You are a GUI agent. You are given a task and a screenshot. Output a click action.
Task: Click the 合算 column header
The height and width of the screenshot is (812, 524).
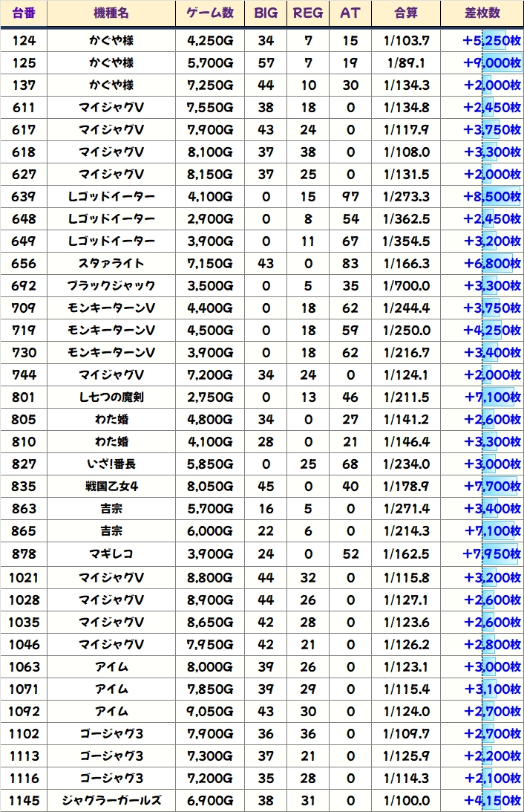[x=406, y=13]
